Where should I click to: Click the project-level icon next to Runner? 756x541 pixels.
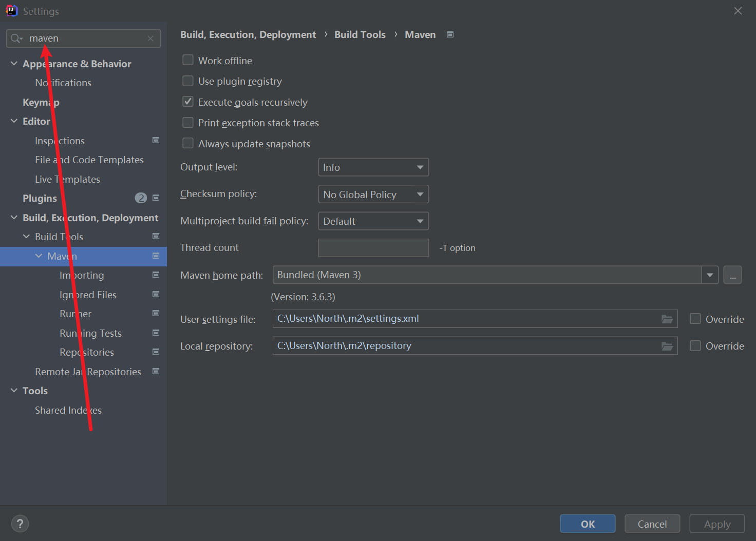[156, 313]
